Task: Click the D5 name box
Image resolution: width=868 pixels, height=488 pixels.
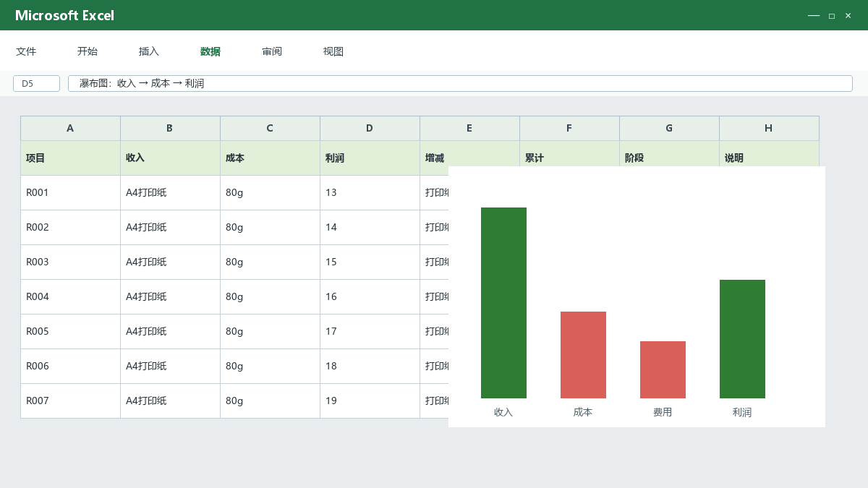Action: click(36, 83)
